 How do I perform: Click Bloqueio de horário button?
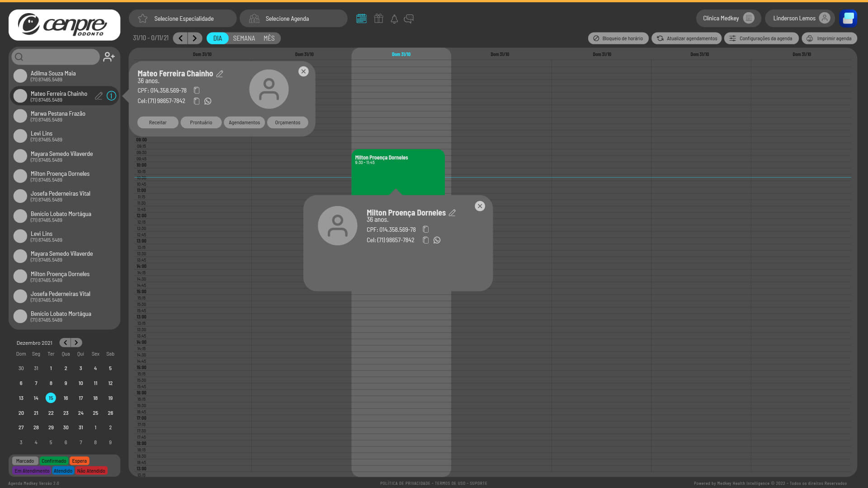pos(618,38)
